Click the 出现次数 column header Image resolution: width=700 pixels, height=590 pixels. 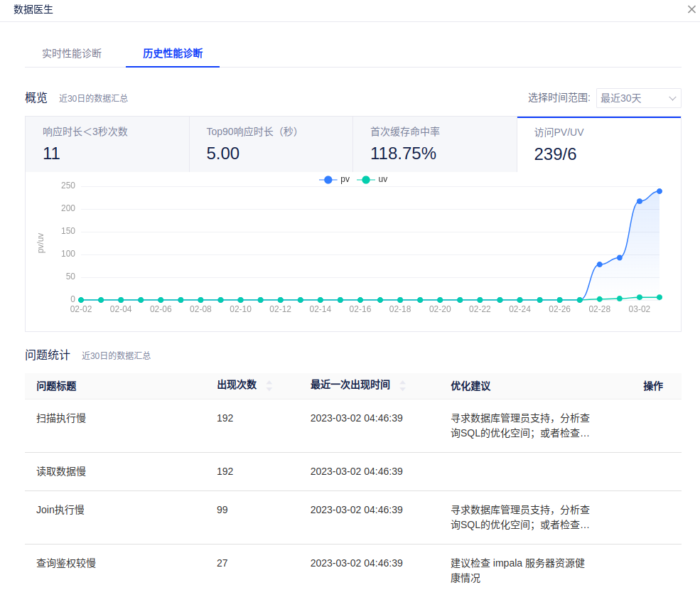(237, 385)
